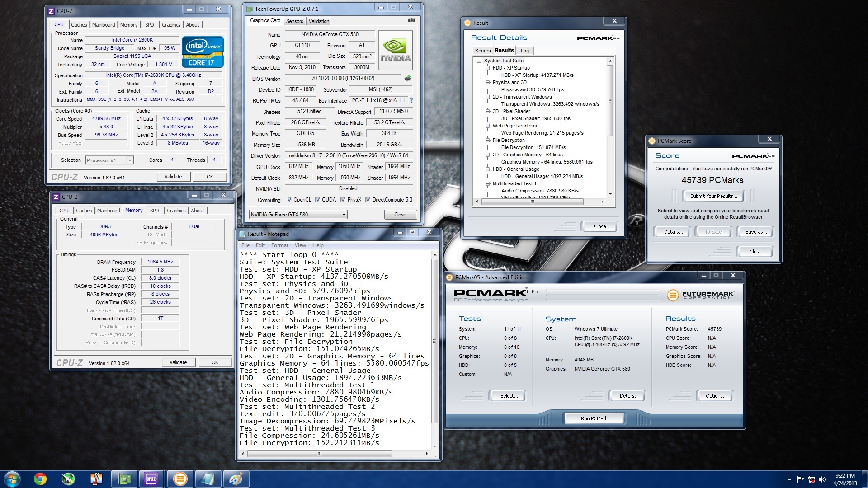Click Save as... in PCMark Score
868x488 pixels.
click(756, 232)
